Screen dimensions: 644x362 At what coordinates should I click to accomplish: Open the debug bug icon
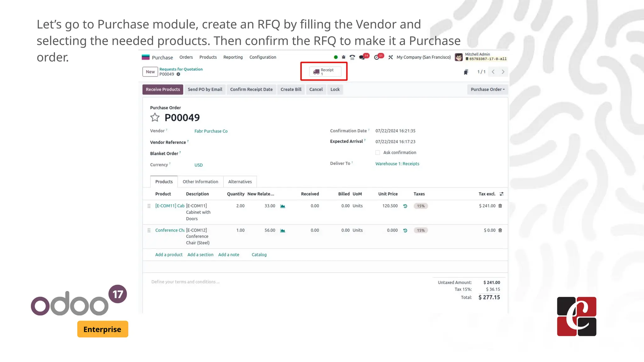(x=343, y=57)
